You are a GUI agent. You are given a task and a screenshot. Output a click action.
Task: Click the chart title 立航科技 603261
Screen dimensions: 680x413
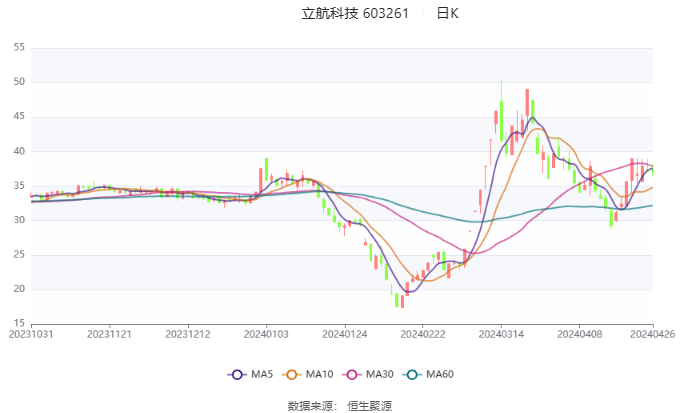(x=355, y=13)
